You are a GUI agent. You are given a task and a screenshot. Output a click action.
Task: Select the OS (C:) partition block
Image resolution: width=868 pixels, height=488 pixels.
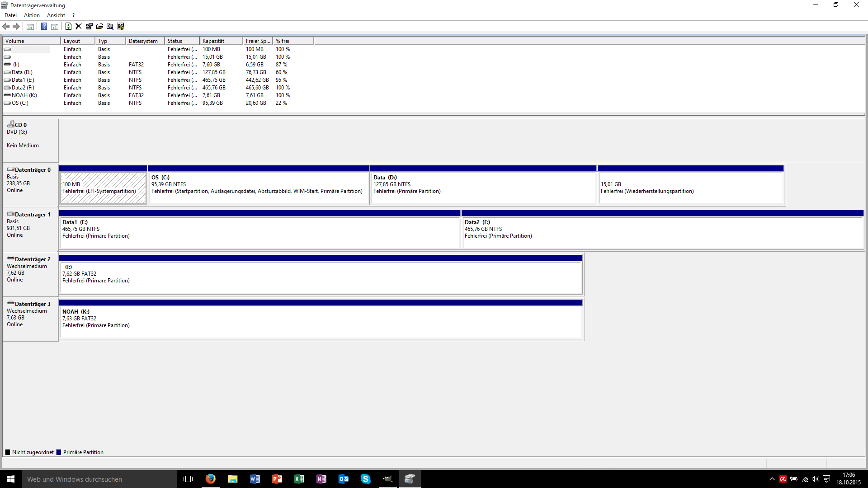tap(258, 188)
